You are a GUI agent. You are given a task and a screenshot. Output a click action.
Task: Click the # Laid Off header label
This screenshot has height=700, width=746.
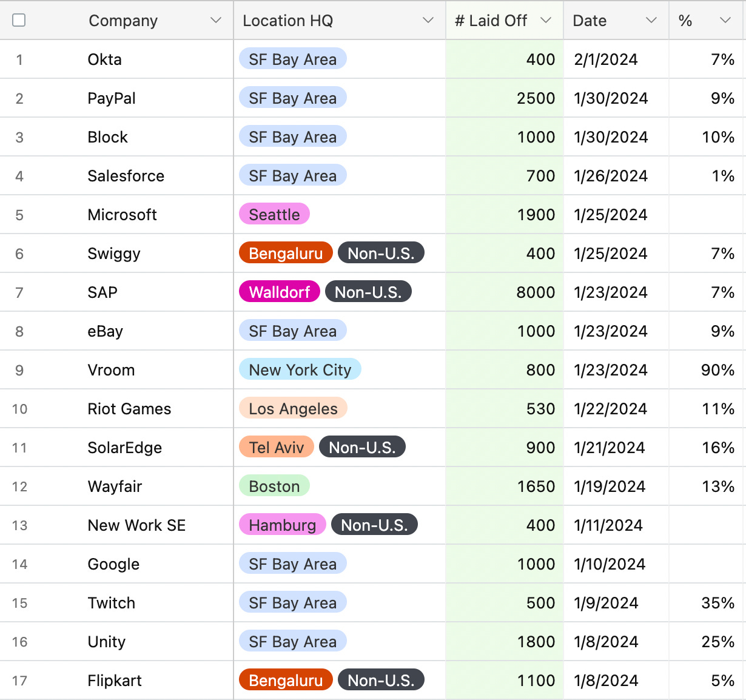point(491,21)
